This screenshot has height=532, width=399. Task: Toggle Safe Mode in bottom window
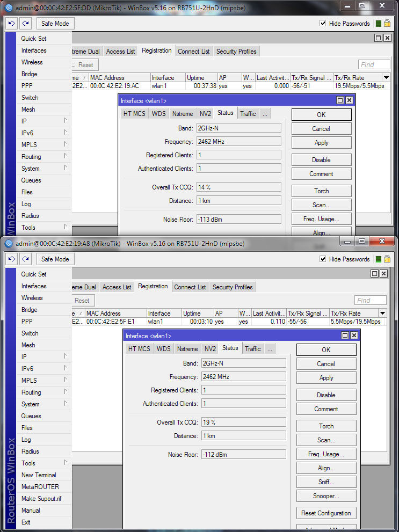click(55, 259)
